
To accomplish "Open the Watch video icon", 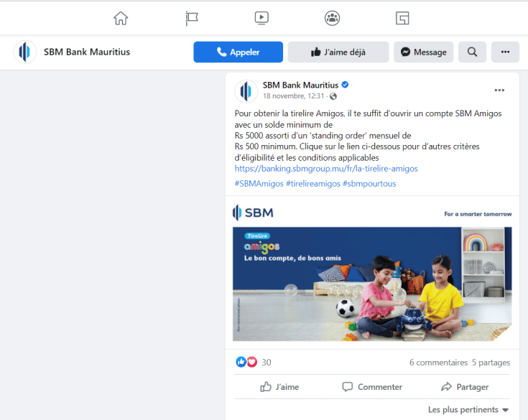I will coord(261,18).
